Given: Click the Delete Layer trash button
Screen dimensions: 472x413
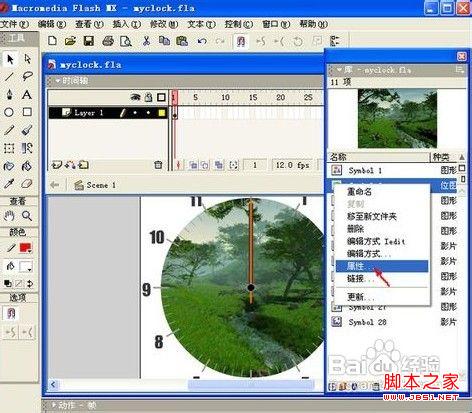Looking at the screenshot, I should coord(158,165).
